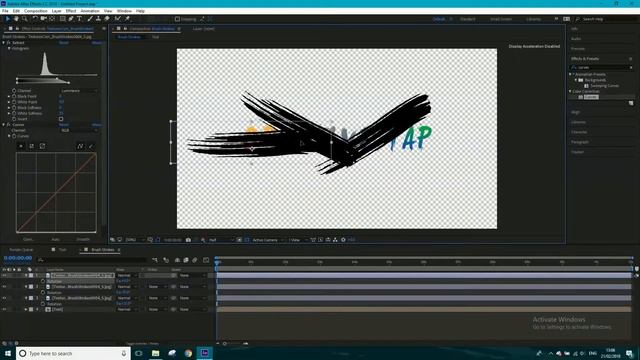Toggle the Motion Blur icon in timeline
Viewport: 640px width, 360px height.
195,260
